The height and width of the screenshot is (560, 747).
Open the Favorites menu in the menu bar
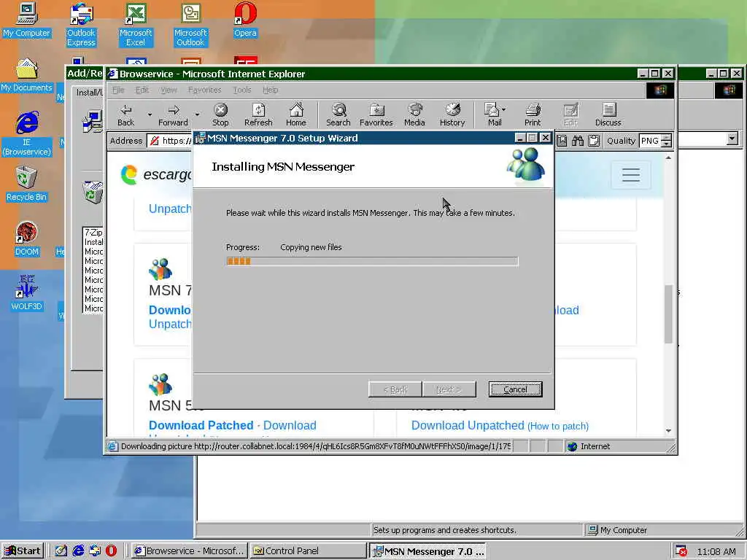pyautogui.click(x=205, y=90)
